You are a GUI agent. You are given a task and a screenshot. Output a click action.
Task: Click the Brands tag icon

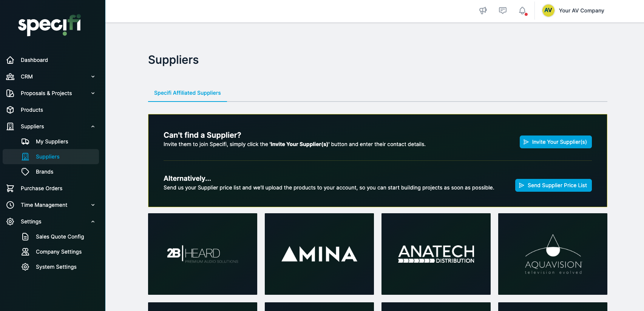point(25,172)
